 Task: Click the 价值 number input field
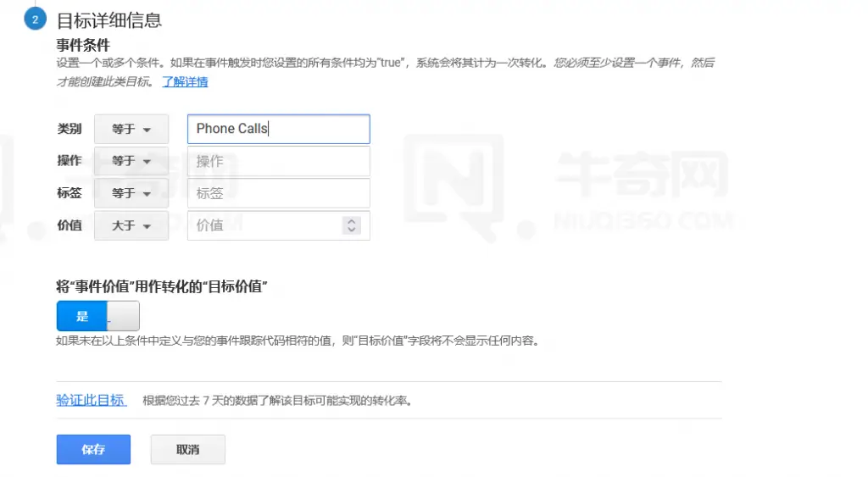[278, 225]
